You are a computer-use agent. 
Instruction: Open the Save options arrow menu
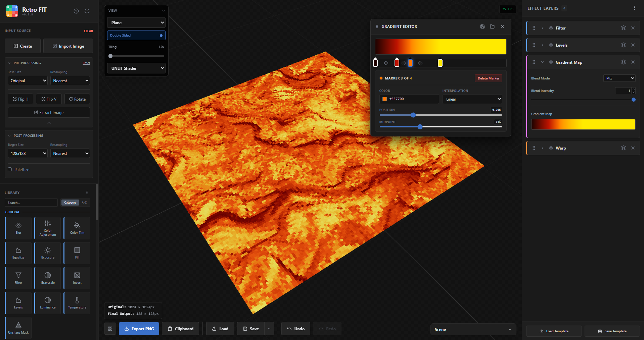269,329
